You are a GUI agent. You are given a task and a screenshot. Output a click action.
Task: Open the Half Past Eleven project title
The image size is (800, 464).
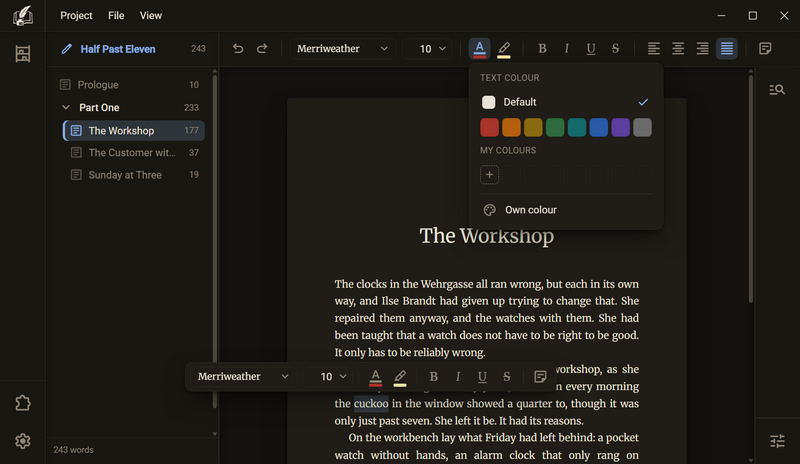coord(118,49)
